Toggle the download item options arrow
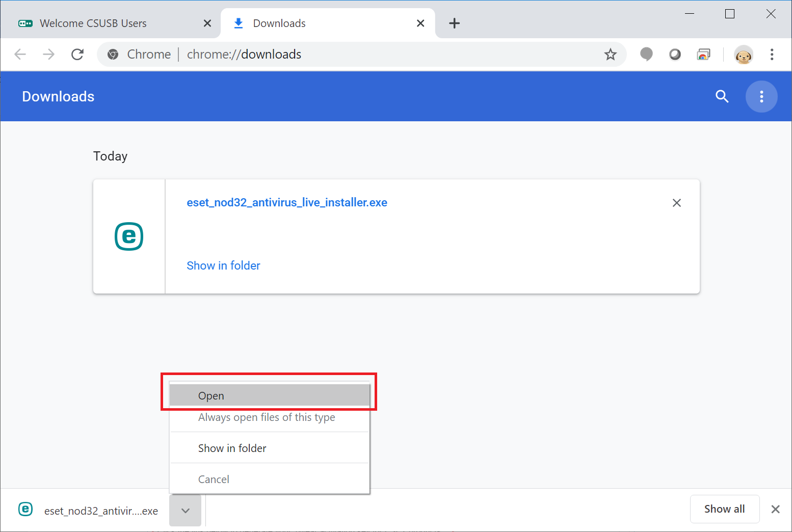The image size is (792, 532). tap(186, 511)
